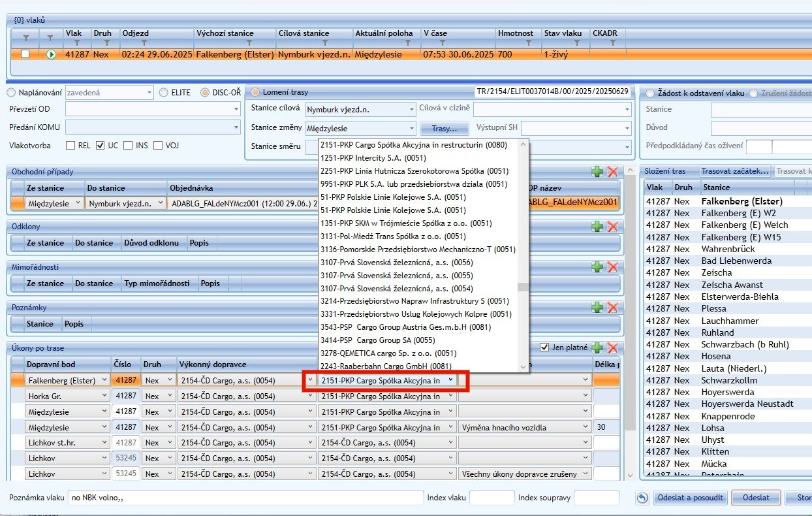Select the ELITE radio button

click(164, 93)
